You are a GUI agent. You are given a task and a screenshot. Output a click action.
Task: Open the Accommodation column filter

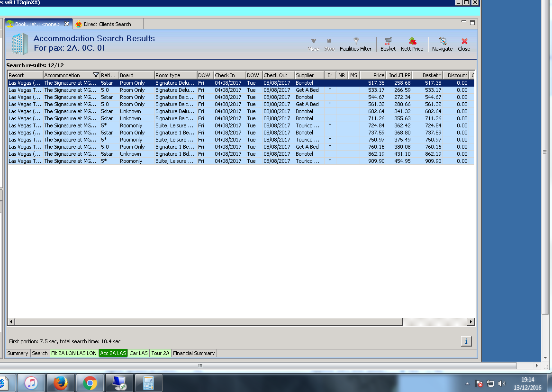tap(96, 75)
